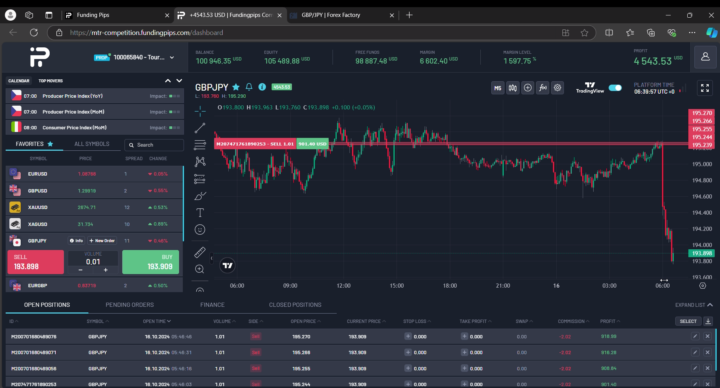The width and height of the screenshot is (720, 388).
Task: Open the emoji icons tool
Action: [x=200, y=230]
